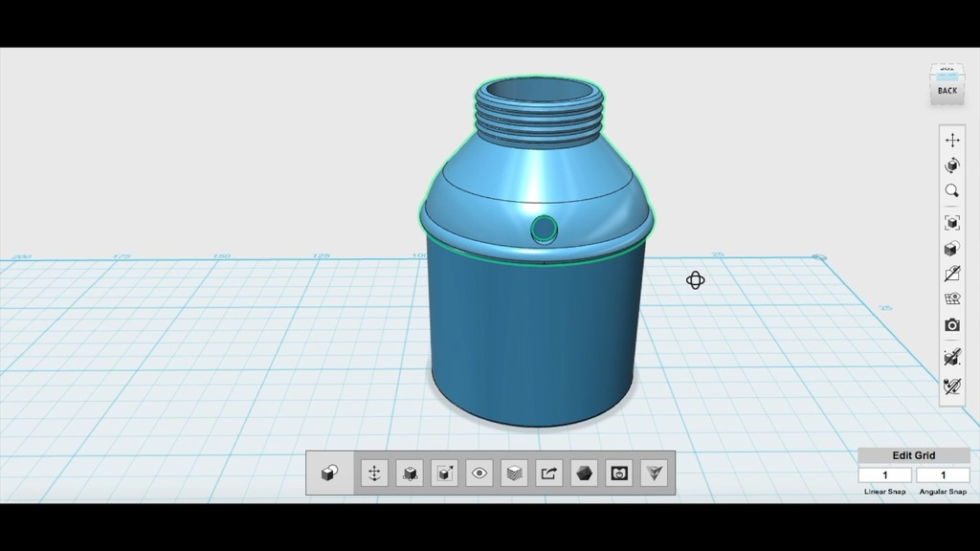980x551 pixels.
Task: Select the Move/Rotate transform tool
Action: click(374, 473)
